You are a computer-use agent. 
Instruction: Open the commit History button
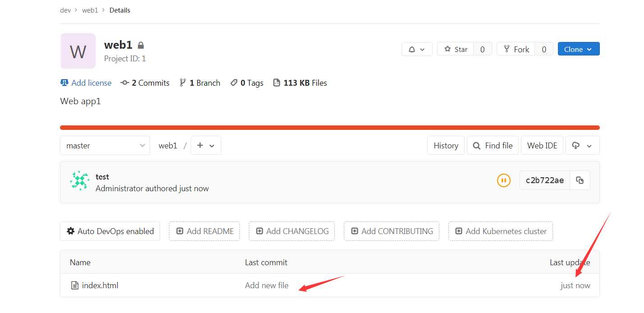(446, 145)
